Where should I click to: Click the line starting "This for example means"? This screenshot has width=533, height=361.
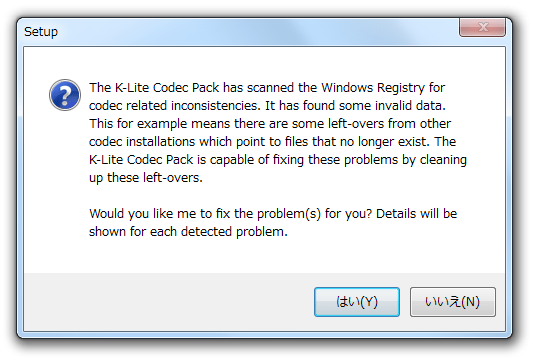point(270,124)
